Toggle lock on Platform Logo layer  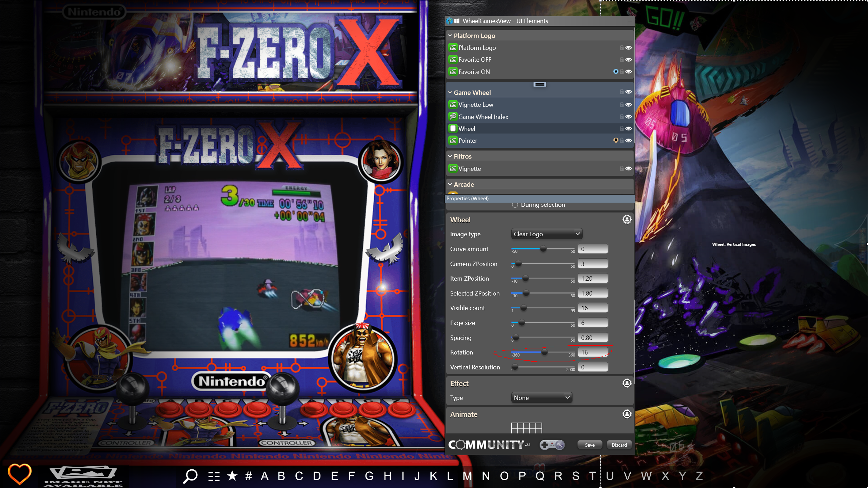coord(622,48)
